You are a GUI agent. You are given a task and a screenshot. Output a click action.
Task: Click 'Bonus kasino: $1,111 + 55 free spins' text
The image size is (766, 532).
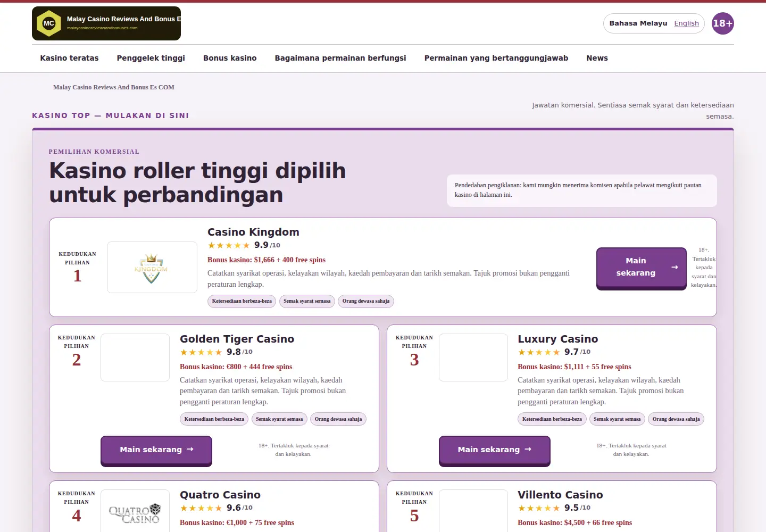coord(574,367)
